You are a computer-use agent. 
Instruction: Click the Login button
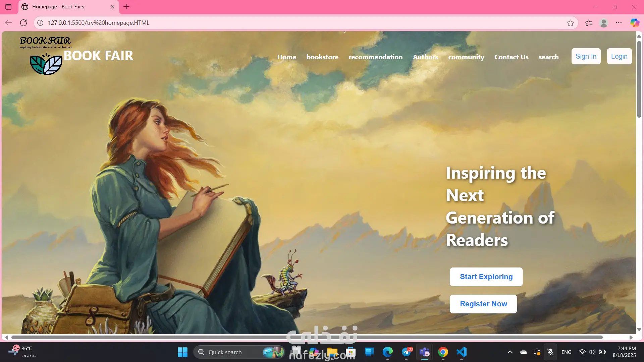point(619,56)
